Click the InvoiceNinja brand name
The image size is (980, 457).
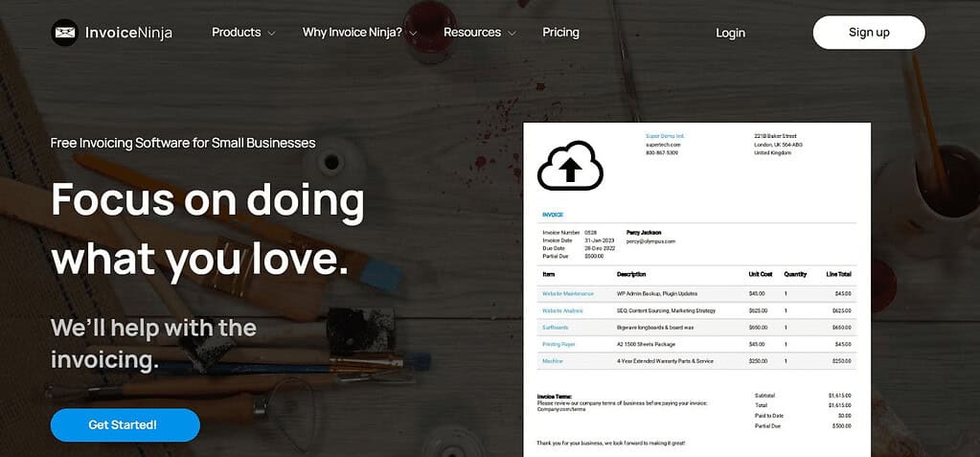(x=128, y=33)
